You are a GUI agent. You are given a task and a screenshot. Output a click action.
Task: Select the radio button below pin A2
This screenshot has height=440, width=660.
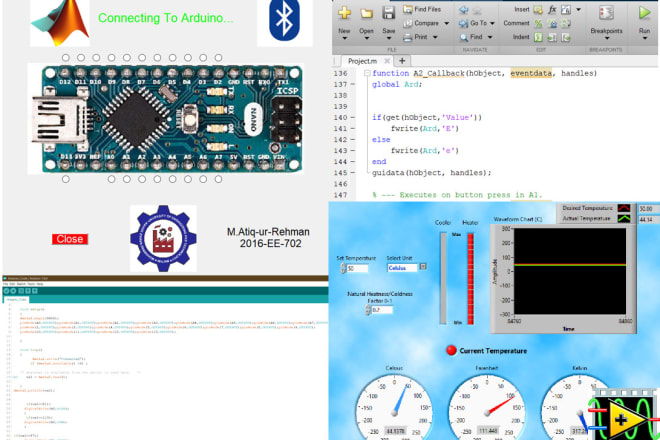pos(142,179)
